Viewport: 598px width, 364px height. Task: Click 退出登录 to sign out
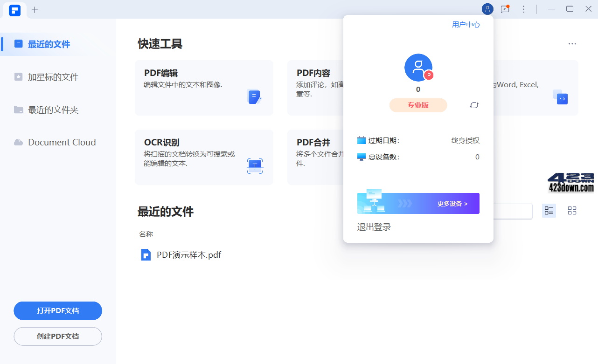coord(375,227)
